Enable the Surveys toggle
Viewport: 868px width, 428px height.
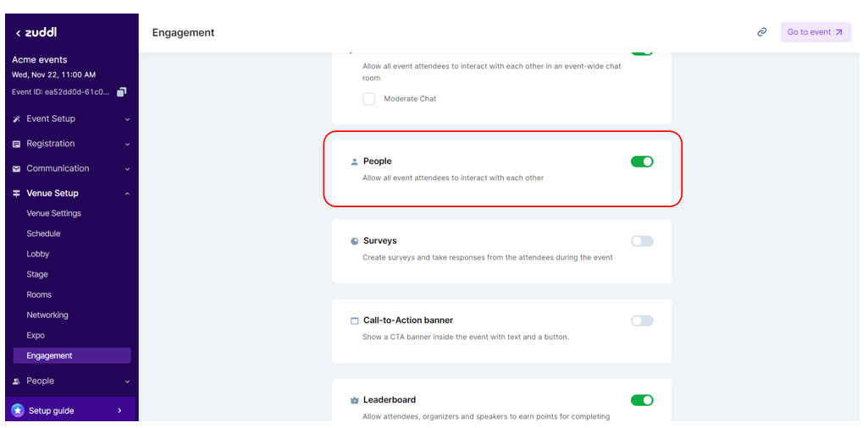642,241
